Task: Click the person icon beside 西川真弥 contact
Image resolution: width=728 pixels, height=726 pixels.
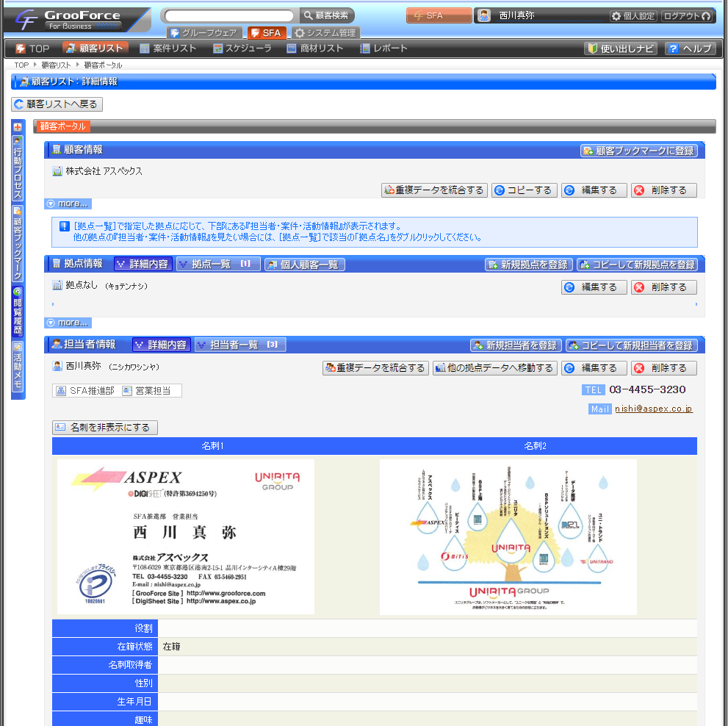Action: pos(57,366)
